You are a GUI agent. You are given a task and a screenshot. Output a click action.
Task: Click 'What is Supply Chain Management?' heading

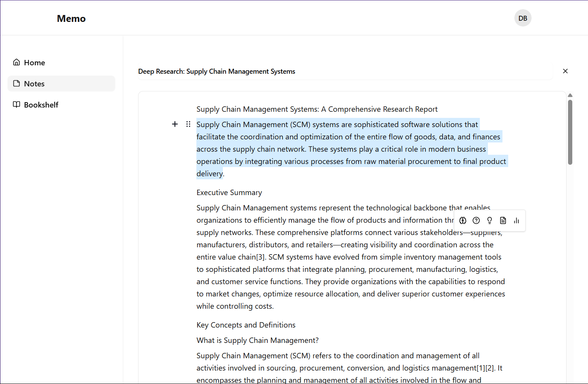257,341
